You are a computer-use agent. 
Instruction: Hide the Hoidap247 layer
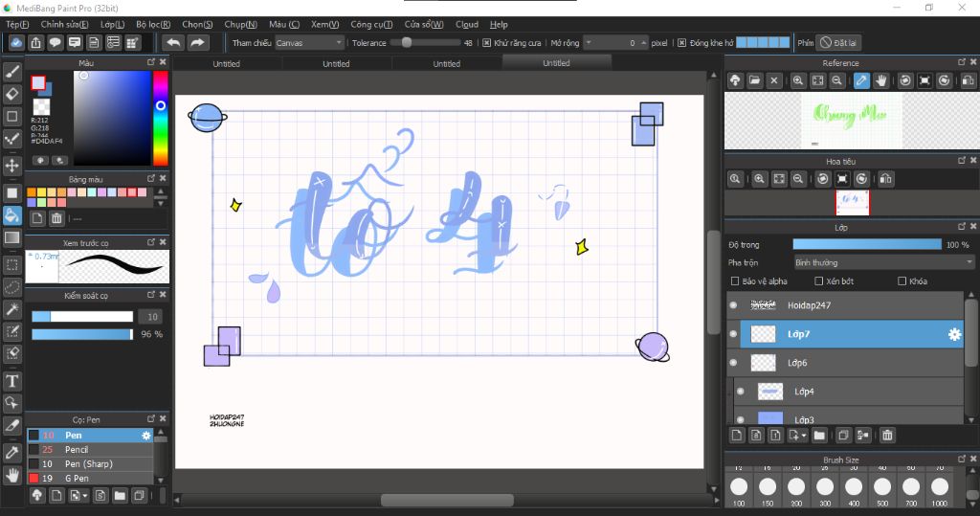pos(734,305)
